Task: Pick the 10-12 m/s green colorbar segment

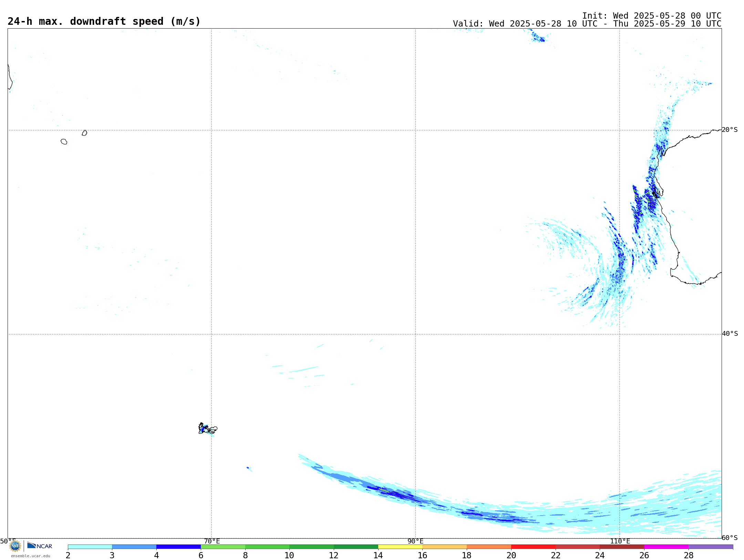Action: click(x=312, y=547)
